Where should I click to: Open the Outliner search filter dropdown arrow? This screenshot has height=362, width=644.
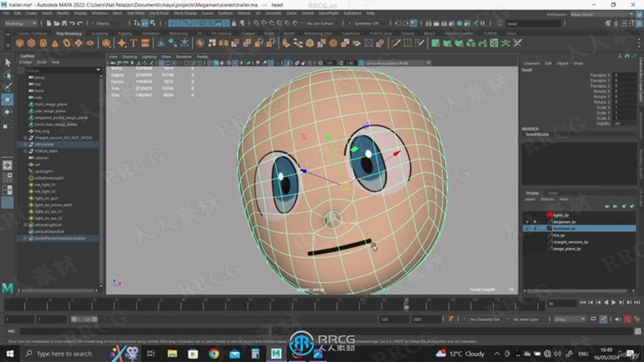(x=98, y=70)
